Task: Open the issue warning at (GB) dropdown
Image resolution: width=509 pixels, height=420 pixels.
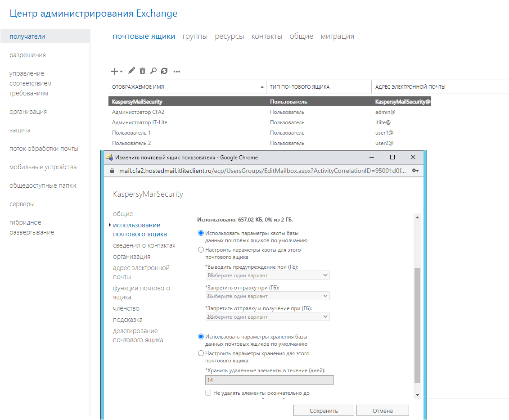Action: (x=267, y=275)
